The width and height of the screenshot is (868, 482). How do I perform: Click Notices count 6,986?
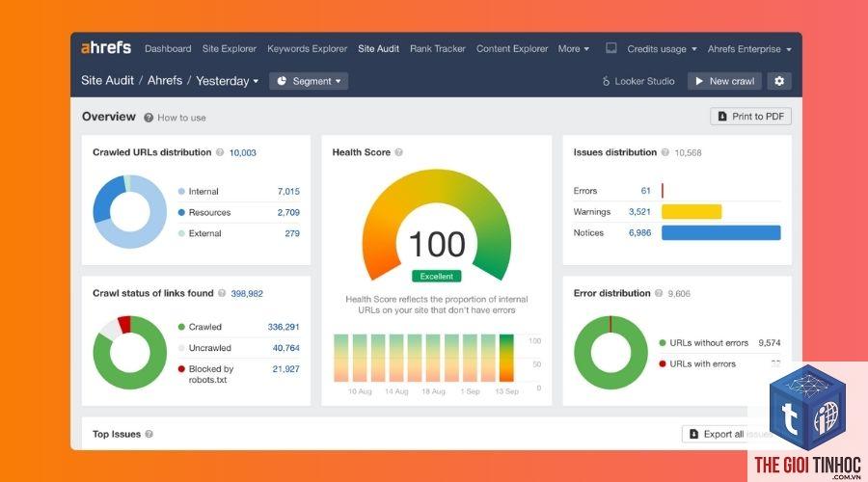[x=640, y=233]
